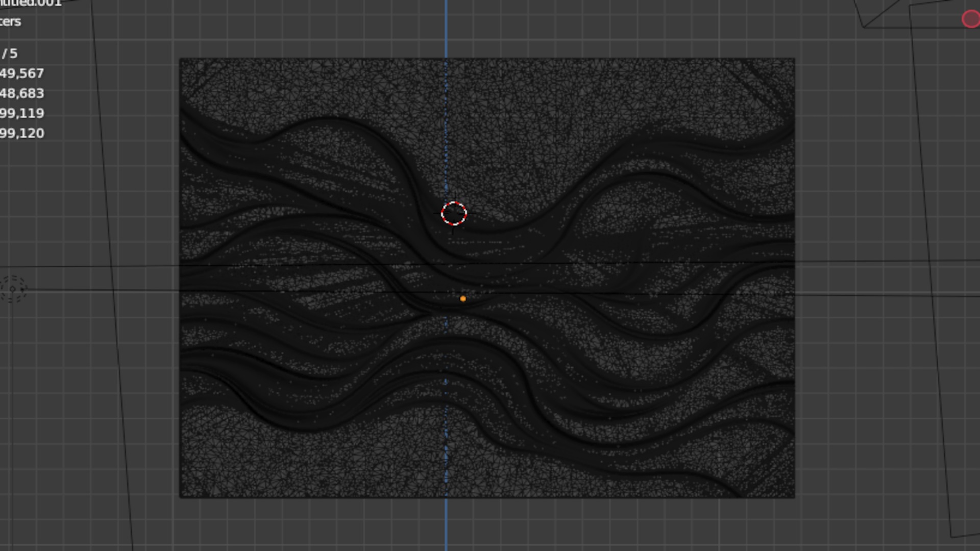The height and width of the screenshot is (551, 980).
Task: Click the bottom-left corner of the mesh
Action: point(180,497)
